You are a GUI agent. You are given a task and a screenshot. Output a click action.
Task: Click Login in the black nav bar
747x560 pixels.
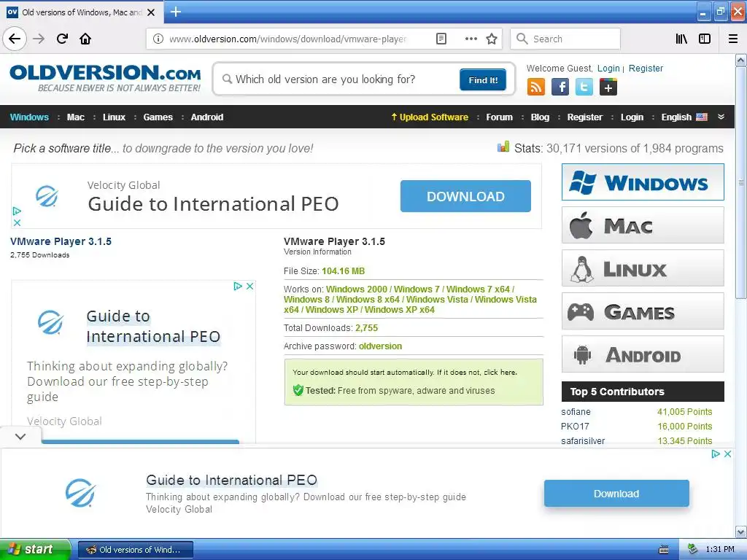pyautogui.click(x=632, y=117)
